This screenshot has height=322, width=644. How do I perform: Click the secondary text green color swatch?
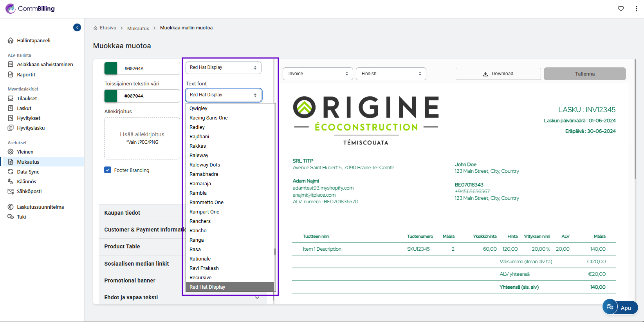[x=111, y=96]
